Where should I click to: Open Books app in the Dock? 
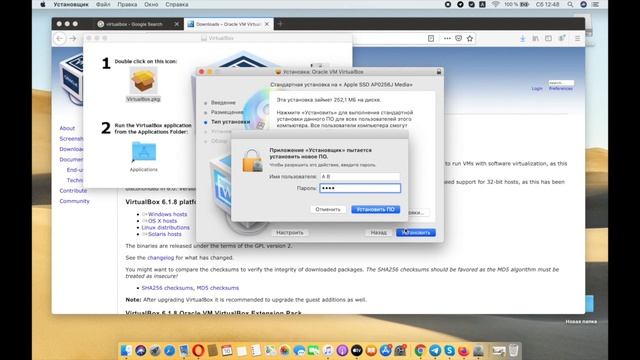click(x=371, y=350)
